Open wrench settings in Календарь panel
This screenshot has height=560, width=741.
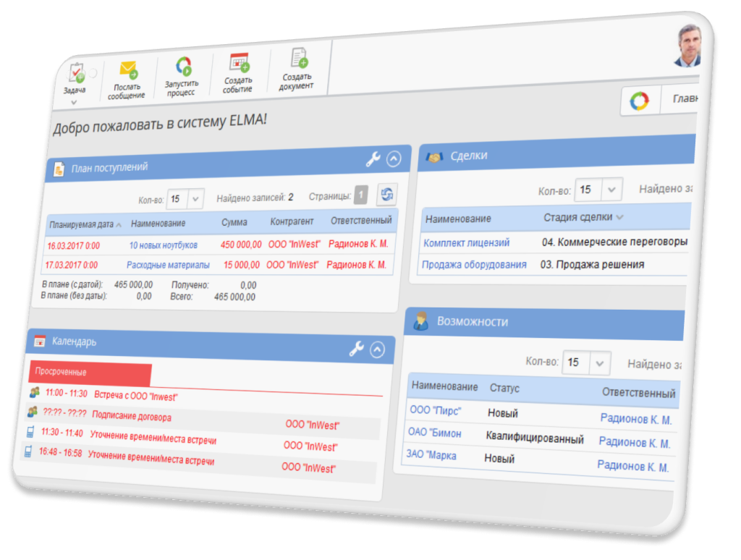click(x=356, y=349)
